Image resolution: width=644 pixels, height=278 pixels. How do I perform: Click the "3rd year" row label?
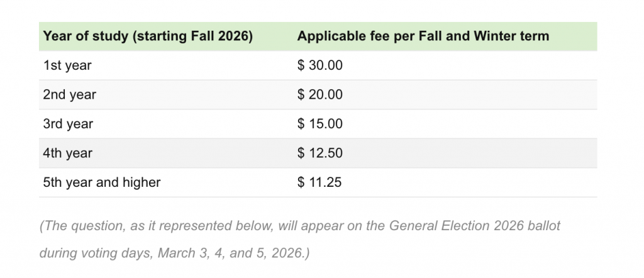pyautogui.click(x=68, y=124)
